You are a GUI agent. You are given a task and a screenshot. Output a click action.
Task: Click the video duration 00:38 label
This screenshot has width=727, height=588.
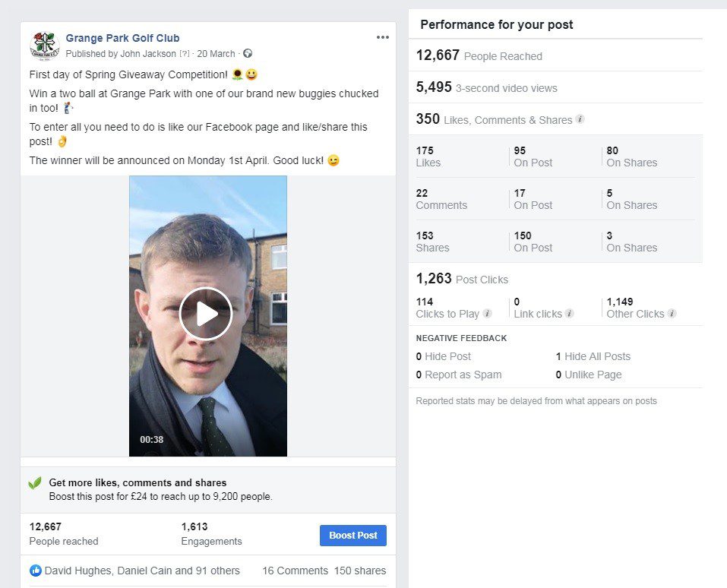(x=152, y=439)
